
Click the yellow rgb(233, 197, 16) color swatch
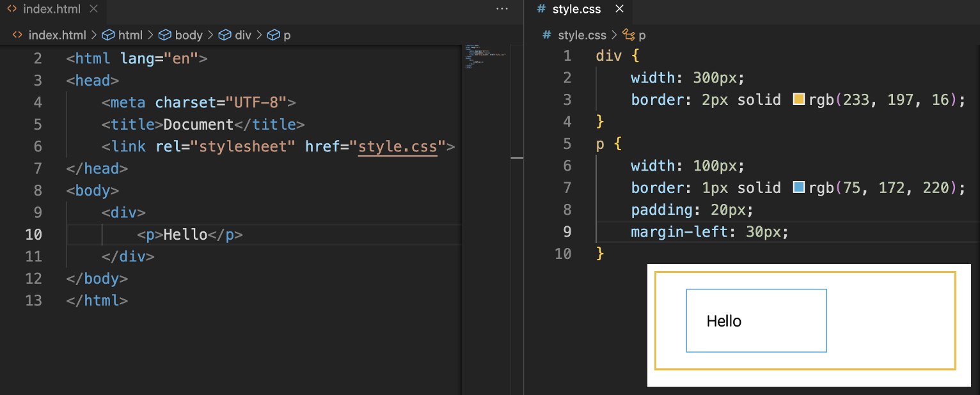[x=798, y=99]
